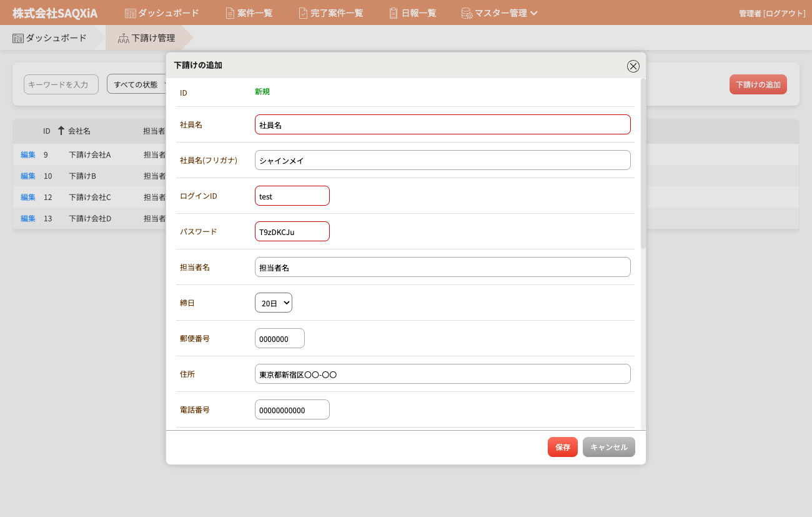Click into the ログインID input field
Screen dimensions: 812x517
[292, 196]
